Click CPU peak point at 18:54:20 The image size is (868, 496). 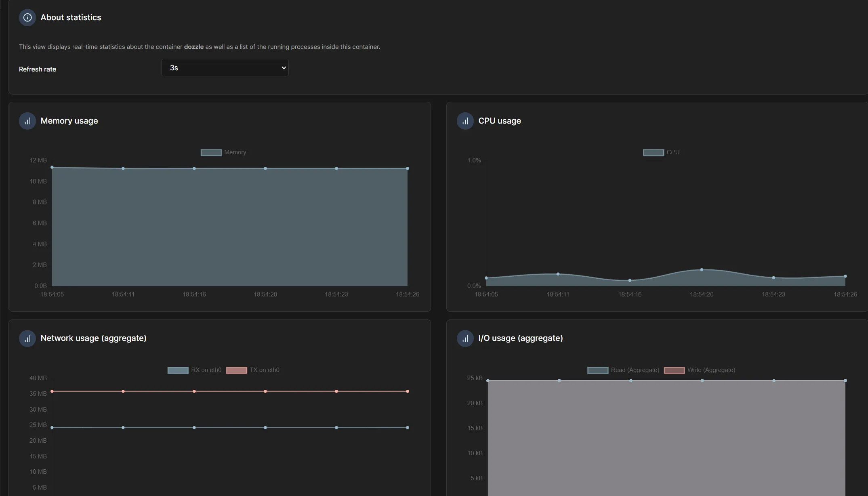pyautogui.click(x=702, y=270)
